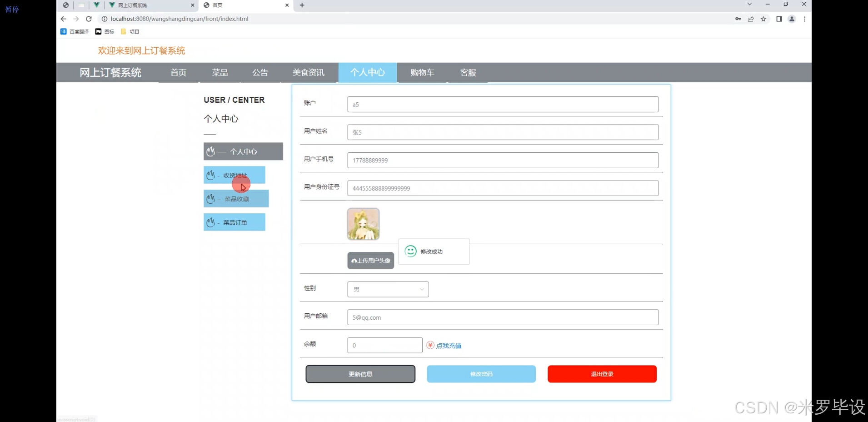The image size is (868, 422).
Task: Click the 欢迎来到网上订餐系统 welcome text
Action: tap(142, 50)
